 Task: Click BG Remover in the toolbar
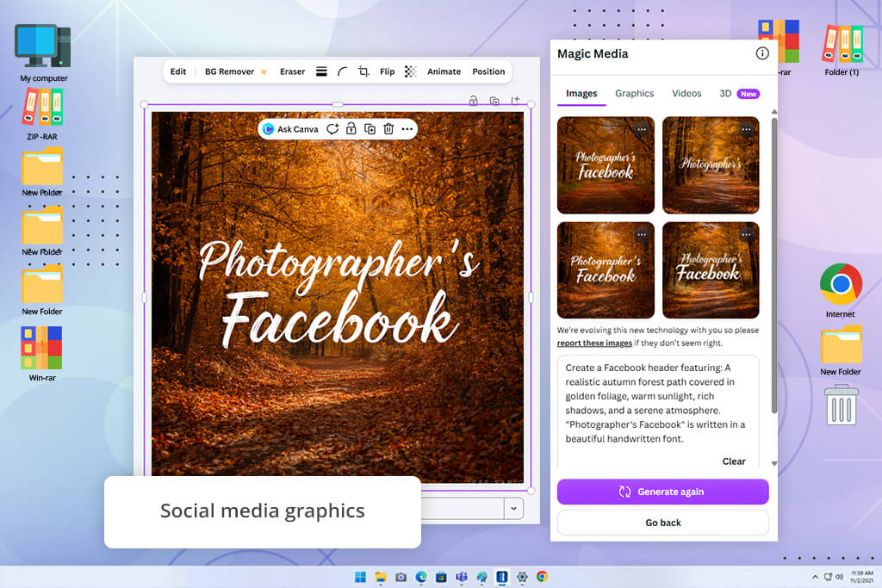(229, 71)
